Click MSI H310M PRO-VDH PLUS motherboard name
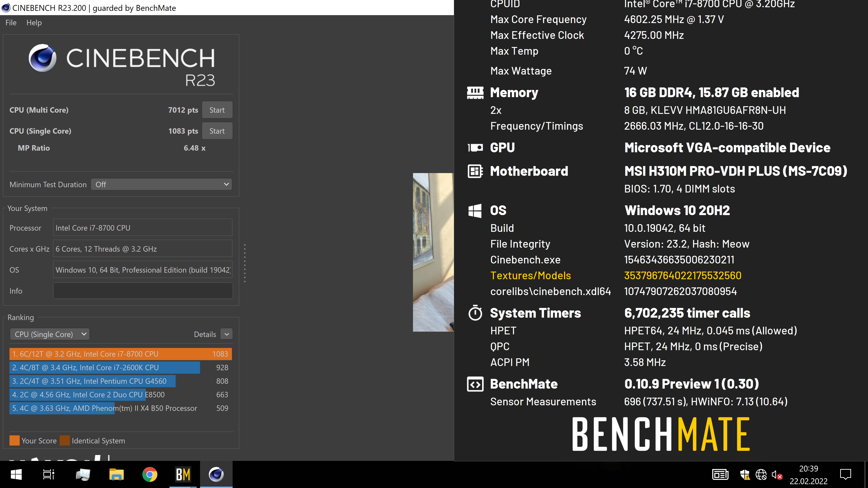 736,171
